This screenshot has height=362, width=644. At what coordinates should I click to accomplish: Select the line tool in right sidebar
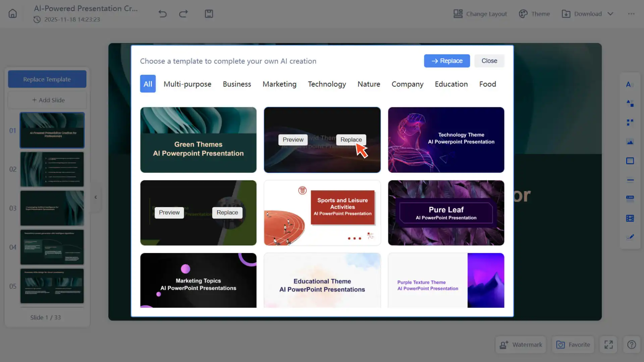point(630,180)
